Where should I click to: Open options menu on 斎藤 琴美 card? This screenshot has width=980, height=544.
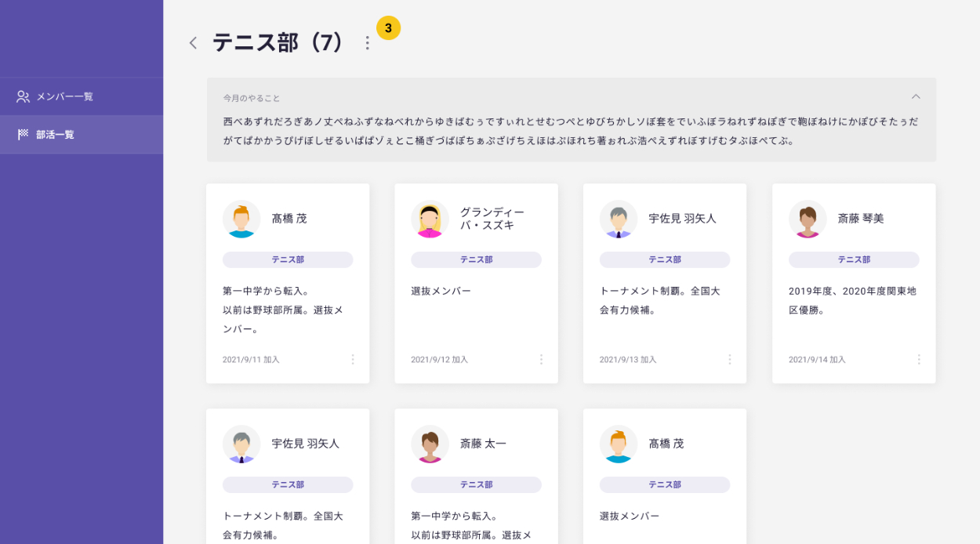tap(918, 359)
